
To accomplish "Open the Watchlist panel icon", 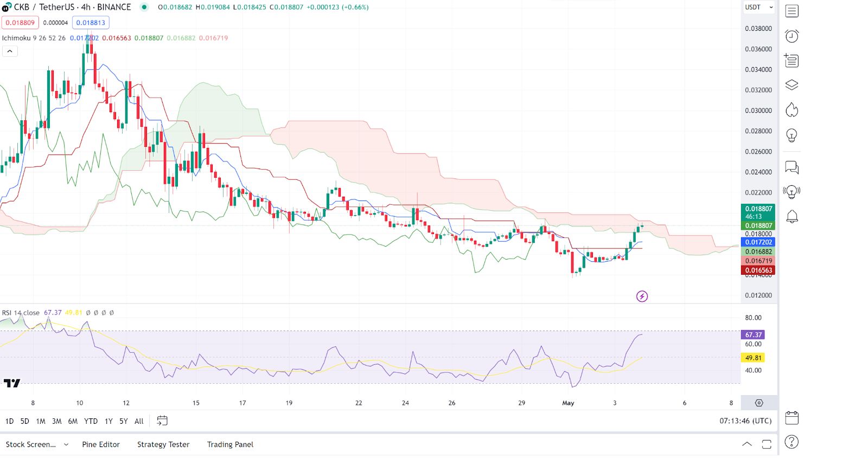I will pyautogui.click(x=792, y=11).
